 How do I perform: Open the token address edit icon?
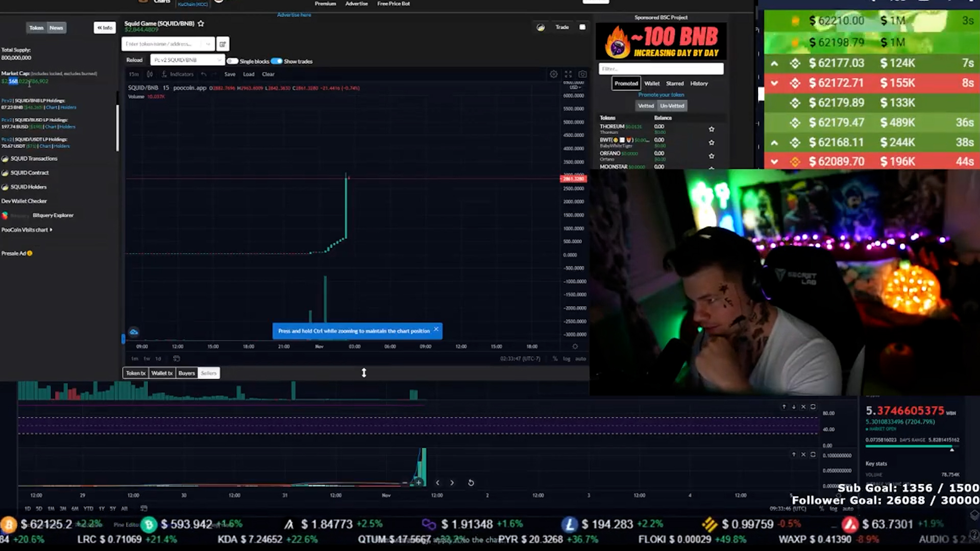[x=223, y=44]
